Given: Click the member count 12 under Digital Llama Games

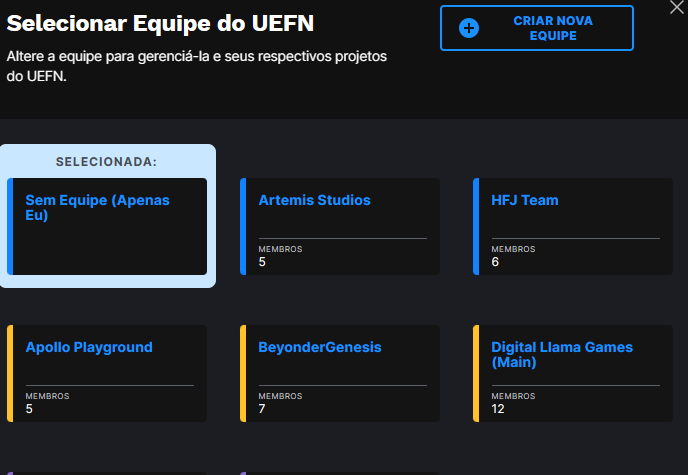Looking at the screenshot, I should pos(497,409).
